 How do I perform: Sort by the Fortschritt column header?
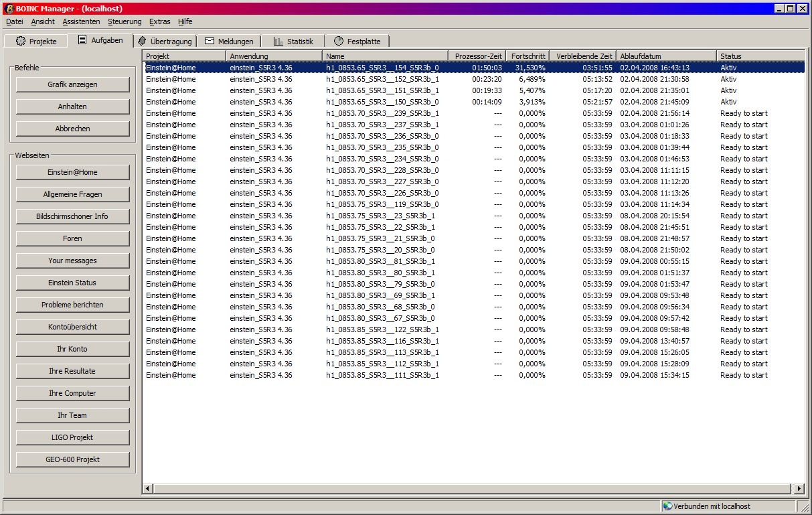[x=527, y=56]
